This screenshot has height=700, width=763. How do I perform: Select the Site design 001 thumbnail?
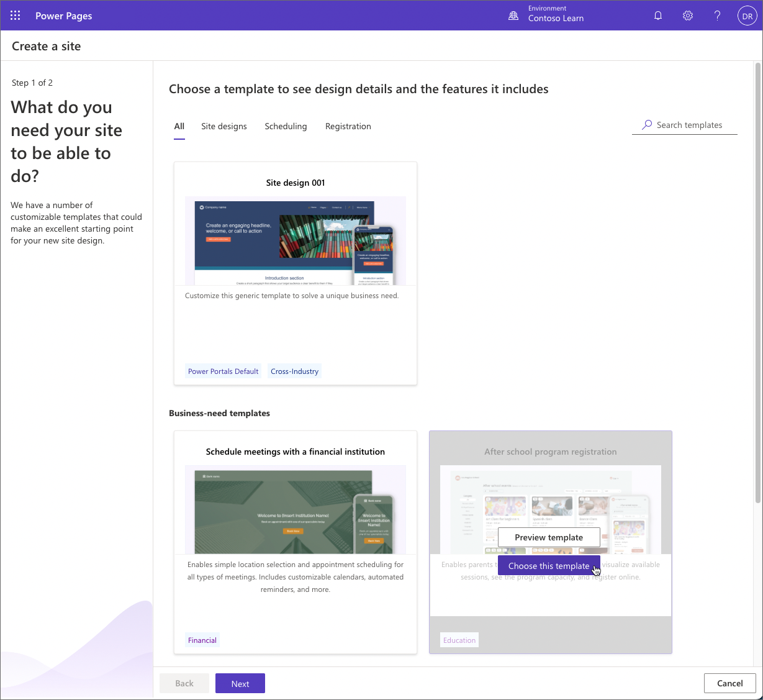pos(296,240)
